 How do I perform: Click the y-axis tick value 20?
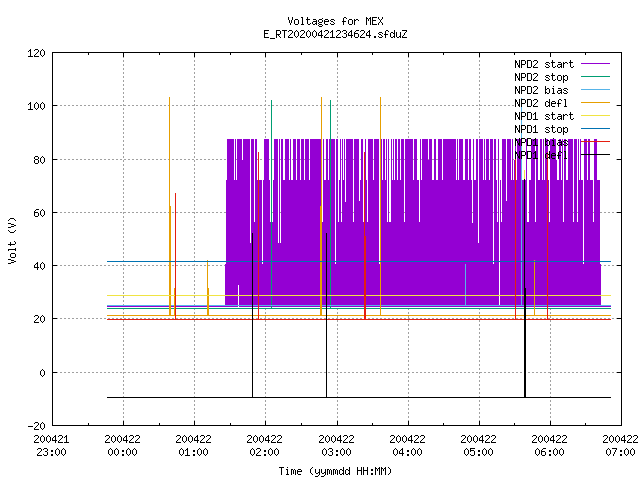39,320
